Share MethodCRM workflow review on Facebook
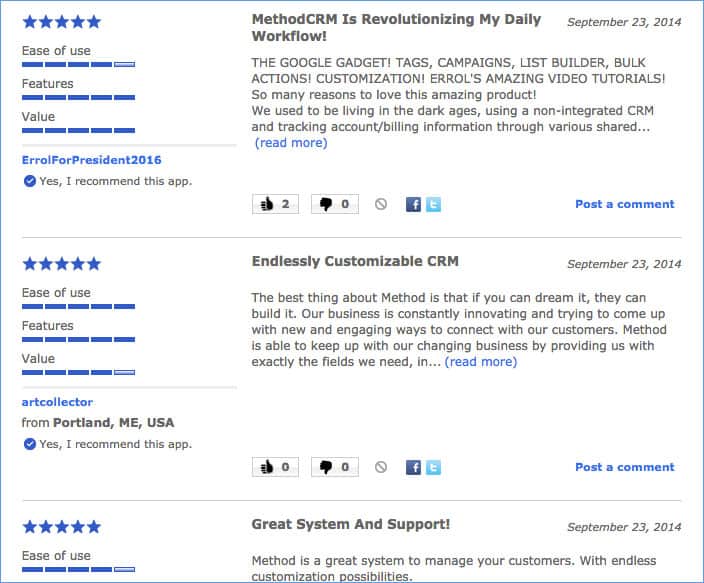704x583 pixels. pos(413,204)
